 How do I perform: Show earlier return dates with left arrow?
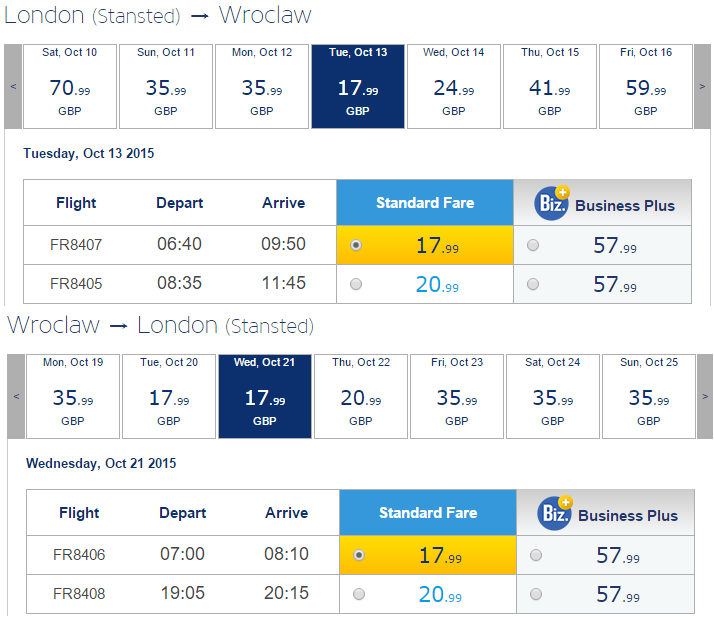pos(16,397)
